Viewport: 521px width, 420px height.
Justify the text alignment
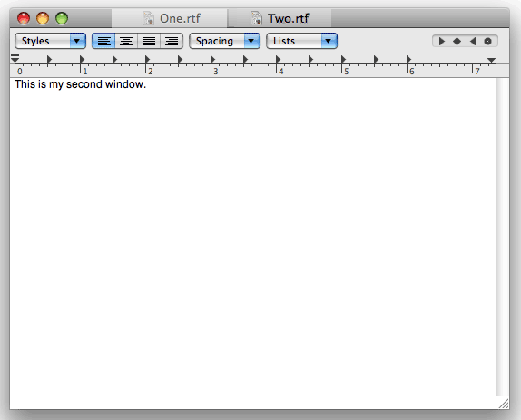coord(149,41)
